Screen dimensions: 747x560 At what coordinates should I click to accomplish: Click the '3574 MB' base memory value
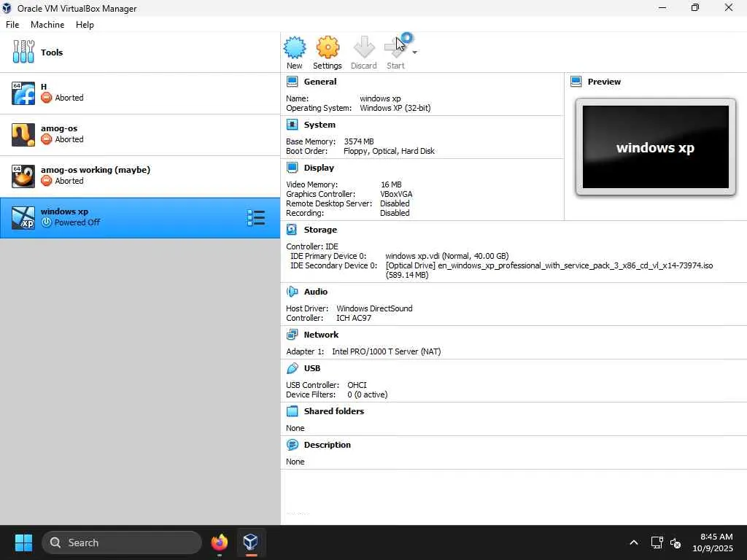click(x=359, y=141)
